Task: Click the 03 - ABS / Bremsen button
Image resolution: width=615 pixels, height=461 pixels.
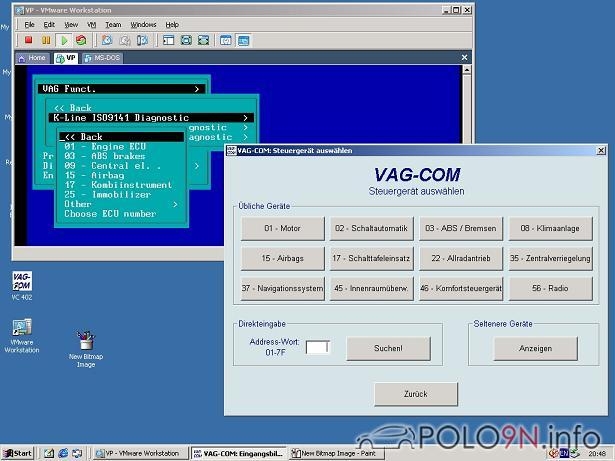Action: [461, 228]
